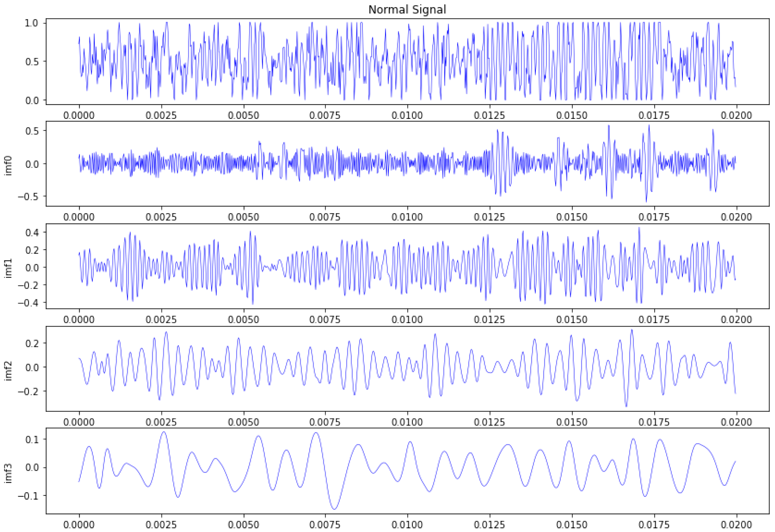This screenshot has height=532, width=775.
Task: Click the imf1 y-axis label
Action: [x=8, y=268]
